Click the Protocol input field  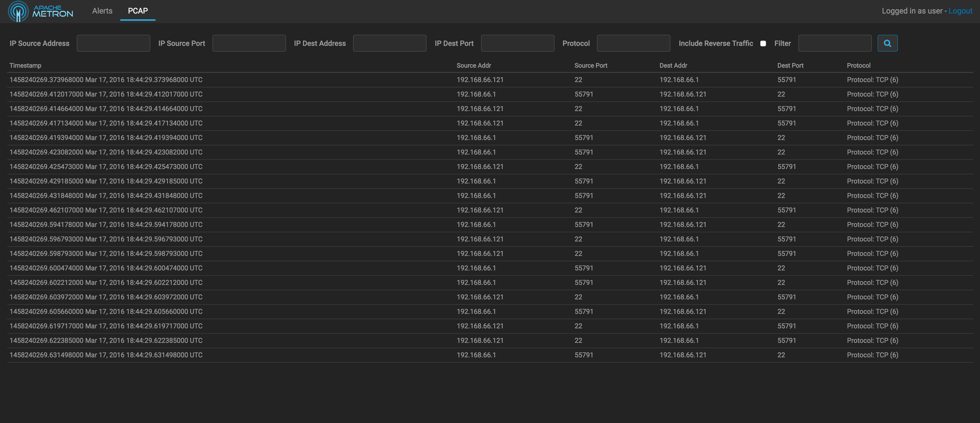coord(633,43)
